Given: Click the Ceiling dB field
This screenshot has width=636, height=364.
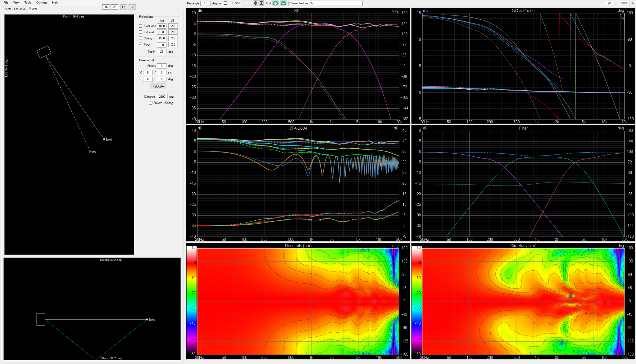Looking at the screenshot, I should (173, 38).
